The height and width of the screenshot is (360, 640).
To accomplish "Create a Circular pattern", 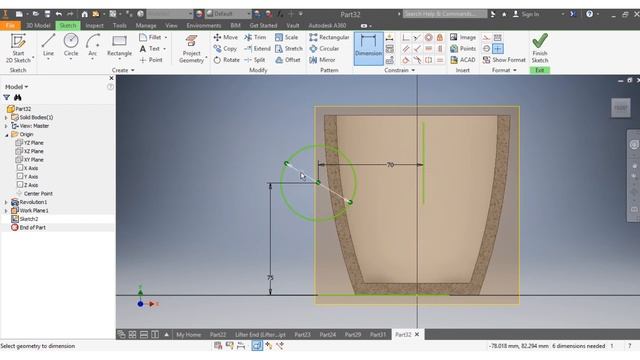I will [324, 49].
